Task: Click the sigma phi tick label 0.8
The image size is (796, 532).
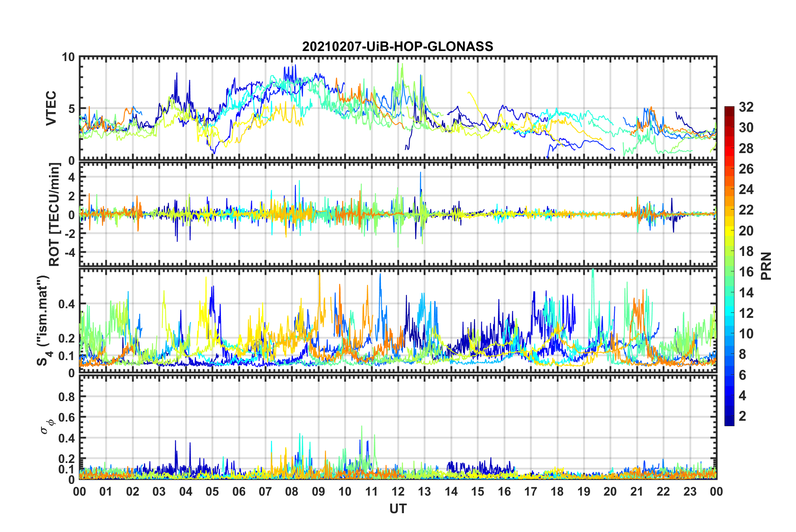Action: (x=67, y=396)
